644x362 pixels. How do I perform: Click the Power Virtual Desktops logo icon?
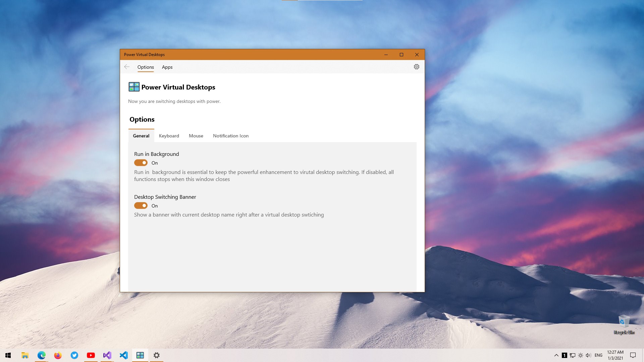tap(134, 87)
